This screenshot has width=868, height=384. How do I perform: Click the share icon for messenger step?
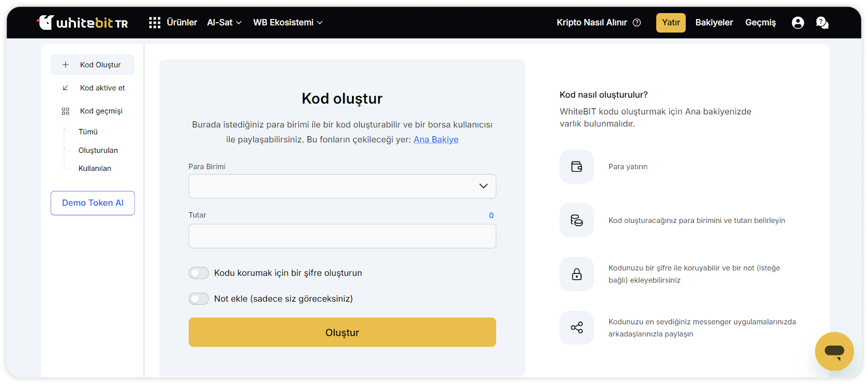(577, 328)
